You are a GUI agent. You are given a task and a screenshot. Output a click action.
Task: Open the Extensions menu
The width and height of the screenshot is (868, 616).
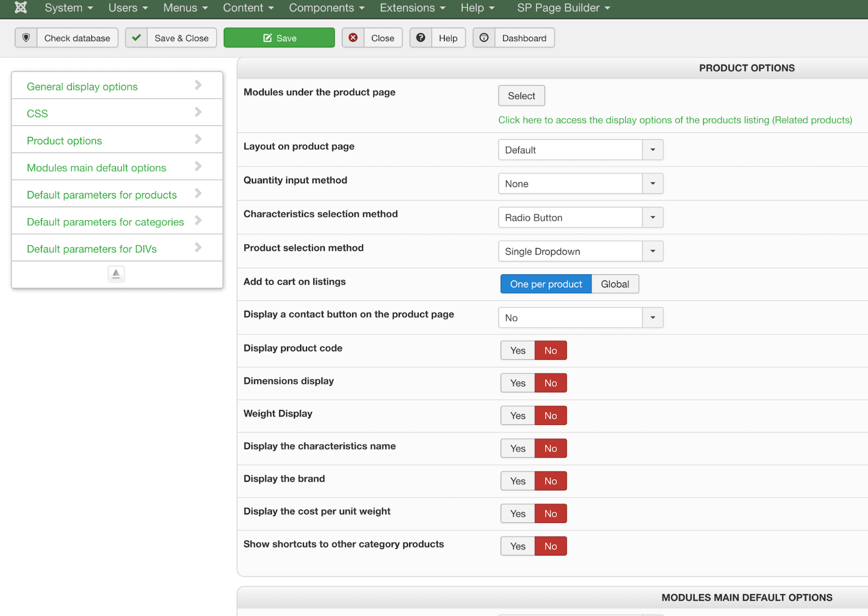412,8
